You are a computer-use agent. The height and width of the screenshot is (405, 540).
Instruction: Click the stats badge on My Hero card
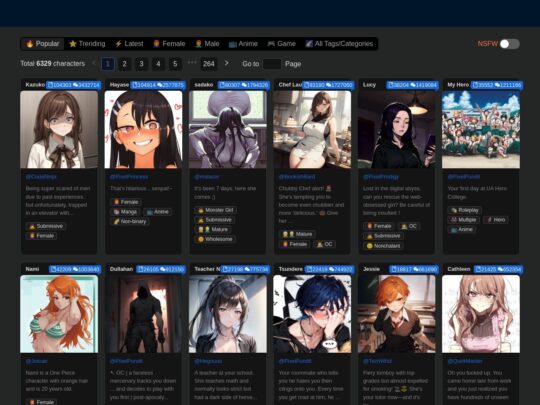497,85
